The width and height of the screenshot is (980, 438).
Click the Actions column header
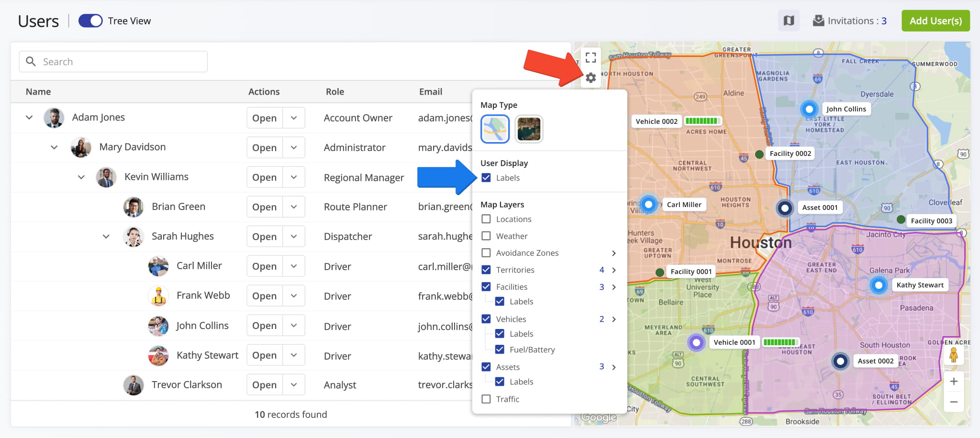click(264, 91)
